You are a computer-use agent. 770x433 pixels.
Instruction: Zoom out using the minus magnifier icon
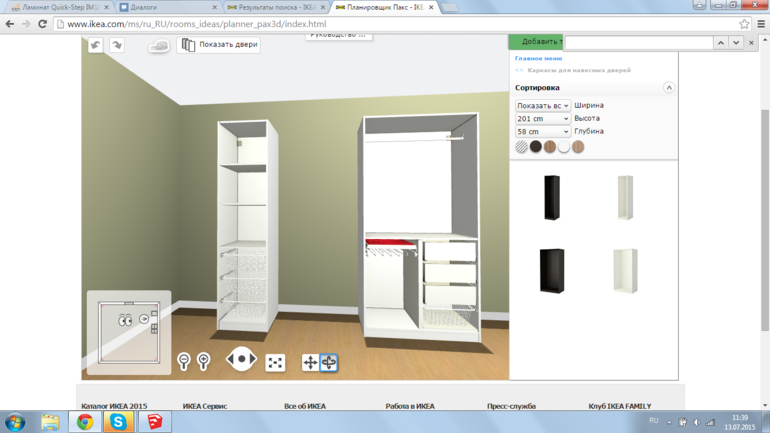[184, 361]
